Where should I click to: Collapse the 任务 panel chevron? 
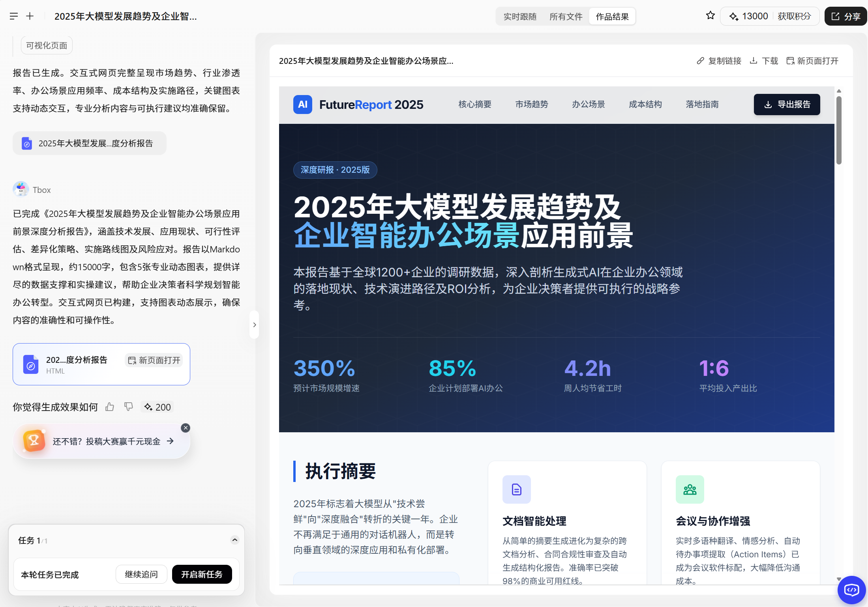[x=234, y=540]
